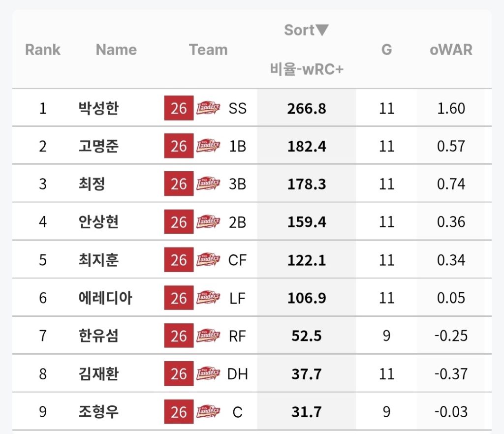Click the Landers logo in 박성한's row
Viewport: 504px width, 434px height.
208,108
